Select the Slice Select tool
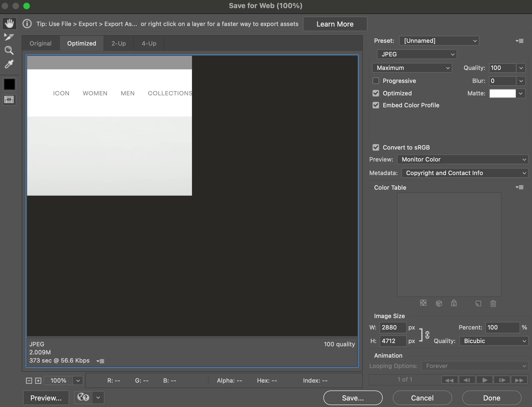 click(x=9, y=37)
